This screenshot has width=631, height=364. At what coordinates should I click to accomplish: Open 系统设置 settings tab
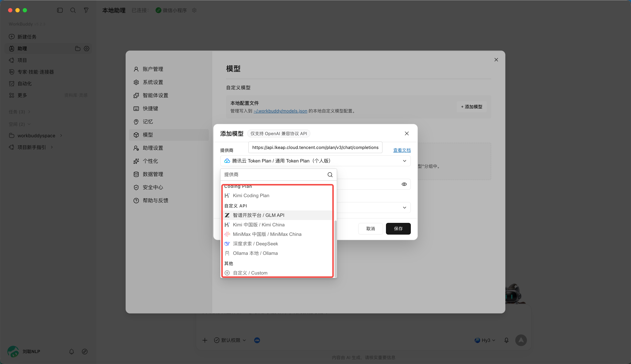pos(169,82)
